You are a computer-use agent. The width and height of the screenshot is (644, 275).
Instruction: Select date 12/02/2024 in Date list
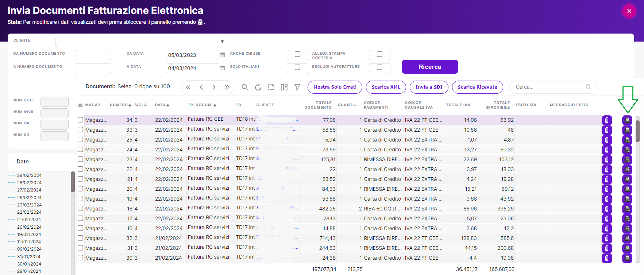pyautogui.click(x=29, y=242)
